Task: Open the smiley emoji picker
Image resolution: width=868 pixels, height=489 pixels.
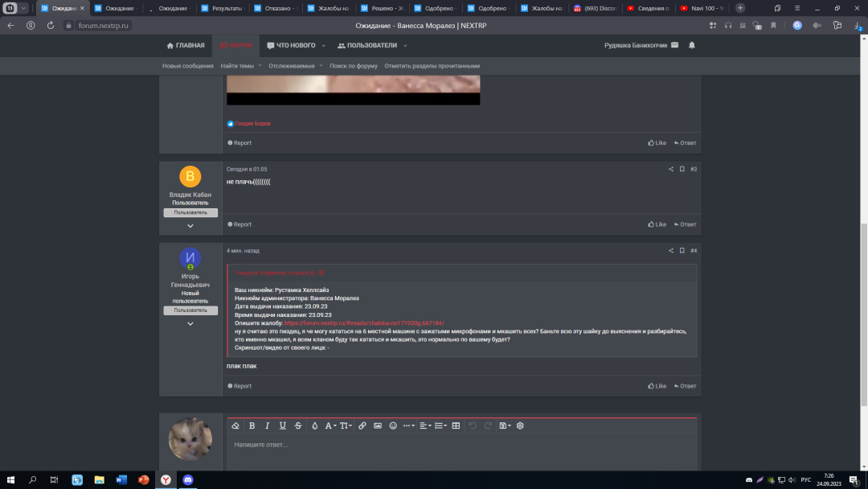Action: point(393,425)
